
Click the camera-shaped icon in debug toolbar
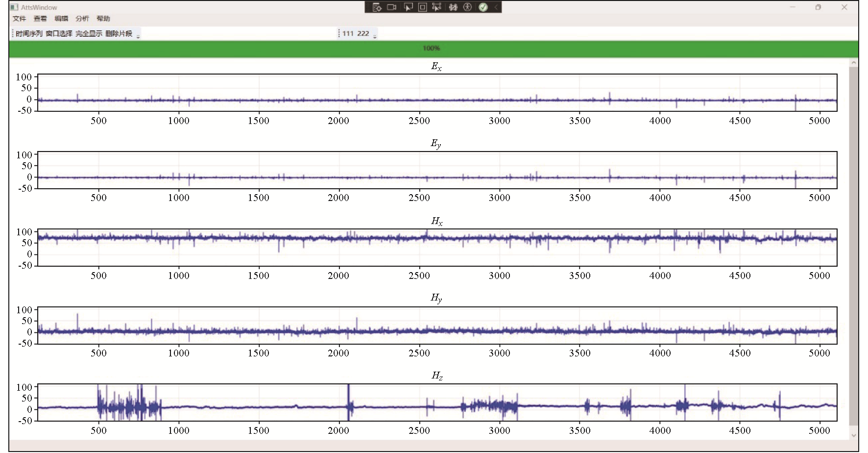click(392, 7)
